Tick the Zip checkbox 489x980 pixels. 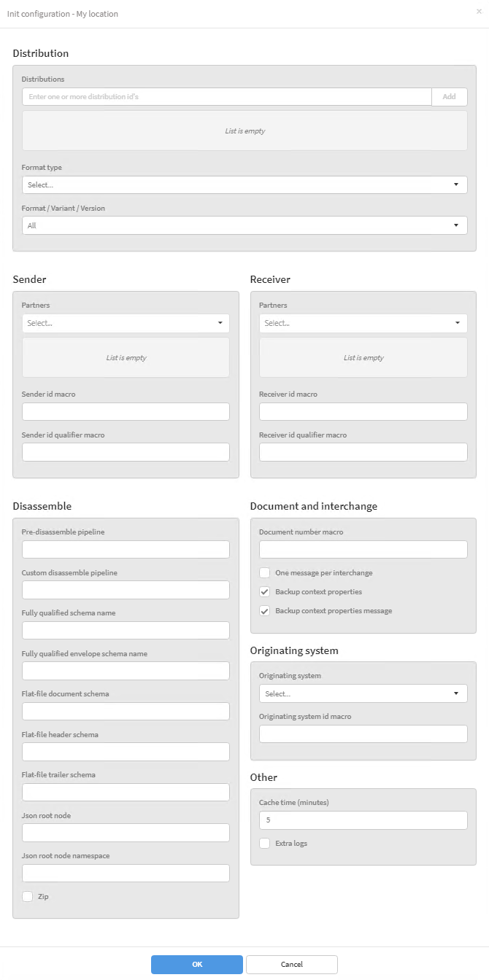point(28,896)
